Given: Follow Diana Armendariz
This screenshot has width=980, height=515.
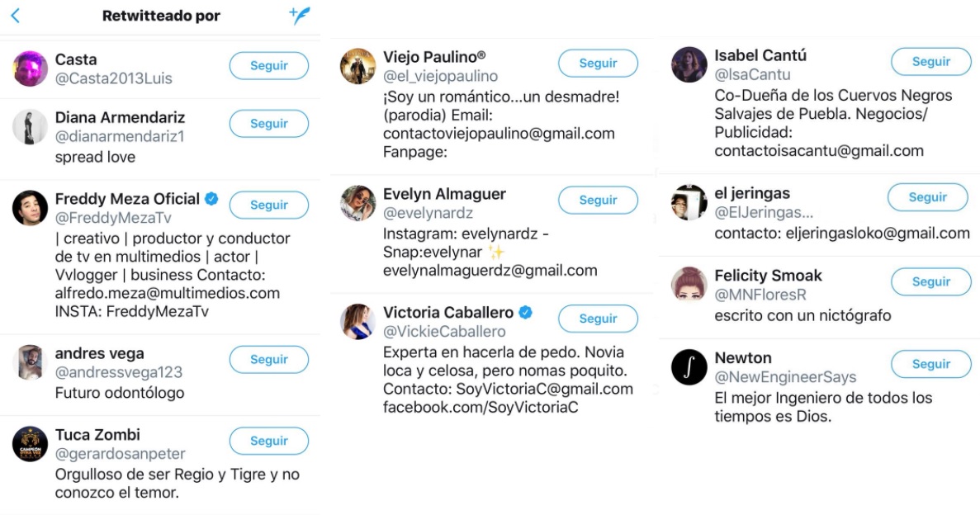Looking at the screenshot, I should (x=269, y=124).
